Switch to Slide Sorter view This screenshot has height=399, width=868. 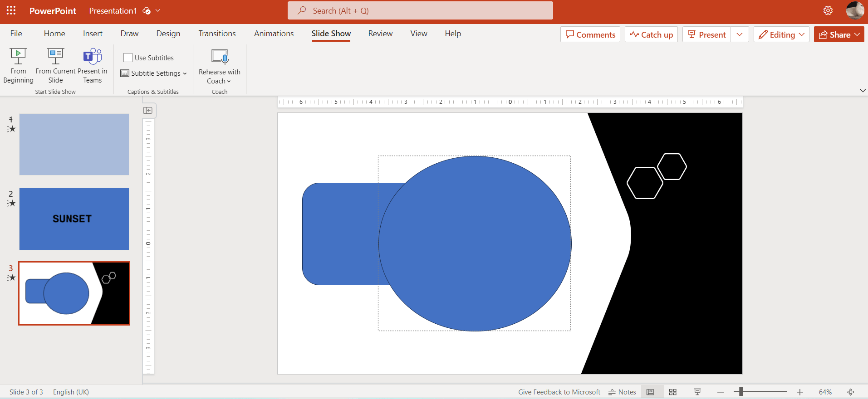click(x=673, y=392)
